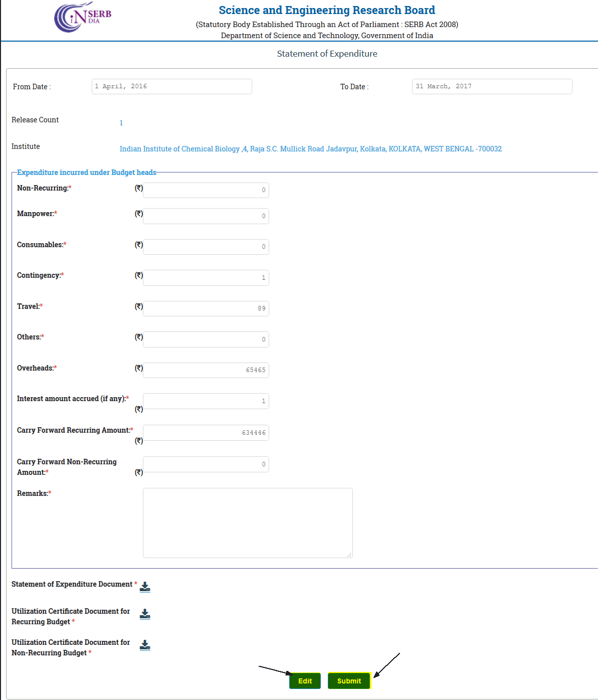Download Utilization Certificate for Non-Recurring Budget
Screen dimensions: 598x700
pyautogui.click(x=145, y=645)
